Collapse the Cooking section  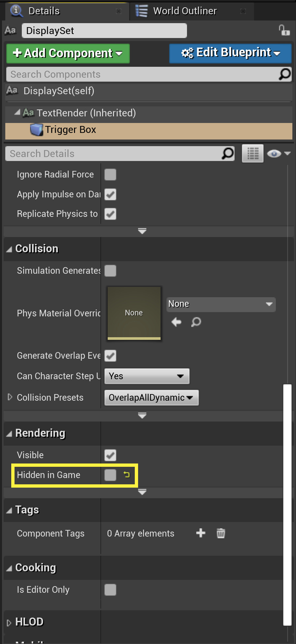(x=9, y=568)
